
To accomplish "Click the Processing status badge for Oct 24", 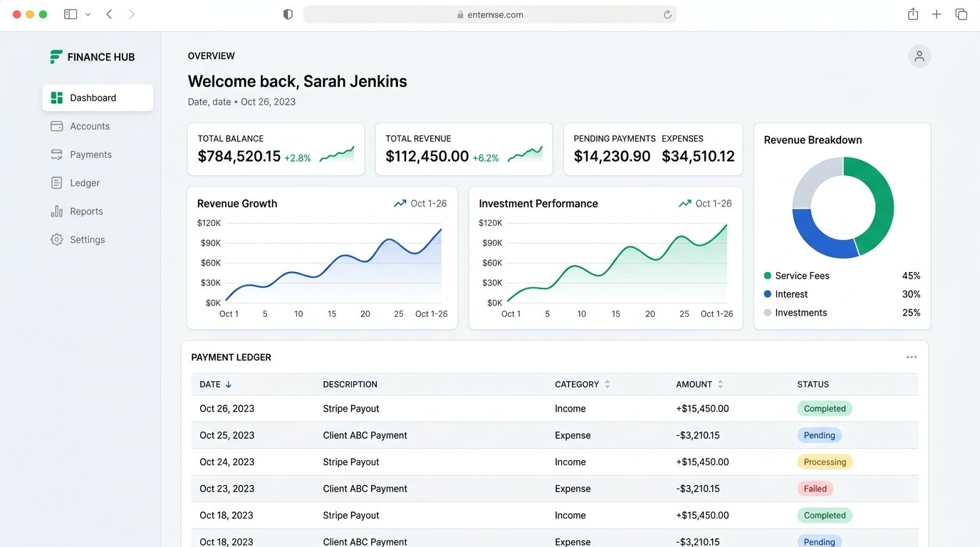I will [x=825, y=462].
